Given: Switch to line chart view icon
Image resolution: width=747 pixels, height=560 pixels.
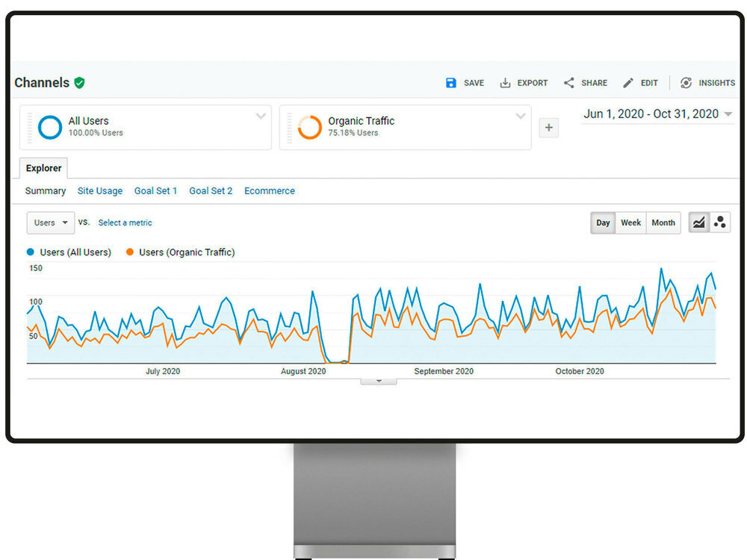Looking at the screenshot, I should (698, 223).
